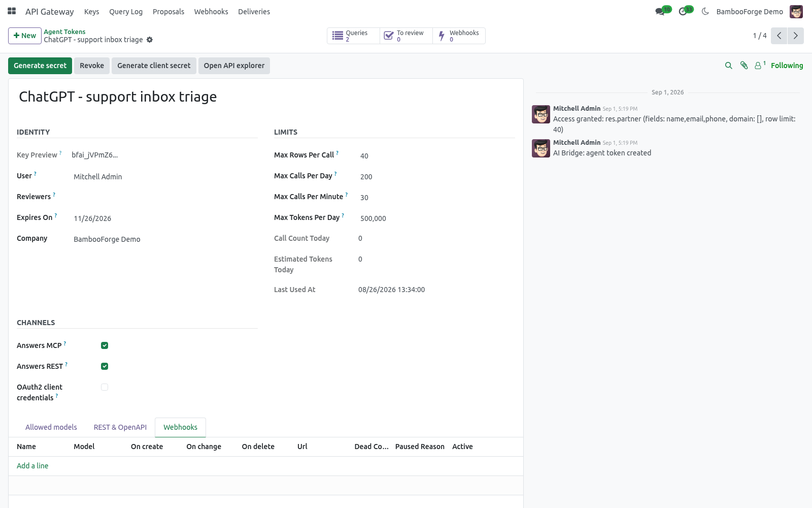This screenshot has height=508, width=812.
Task: Switch to the Allowed models tab
Action: click(x=51, y=427)
